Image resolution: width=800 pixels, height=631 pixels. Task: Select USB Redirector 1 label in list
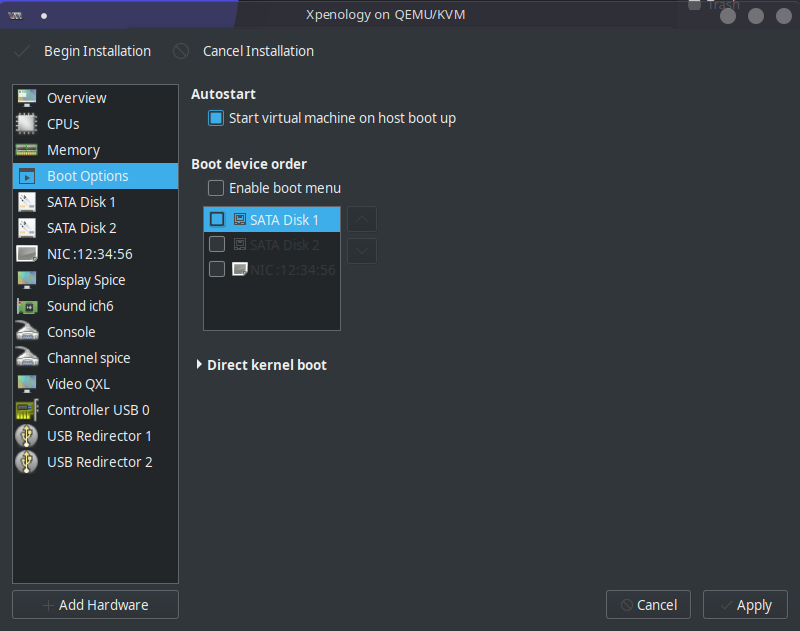coord(99,436)
